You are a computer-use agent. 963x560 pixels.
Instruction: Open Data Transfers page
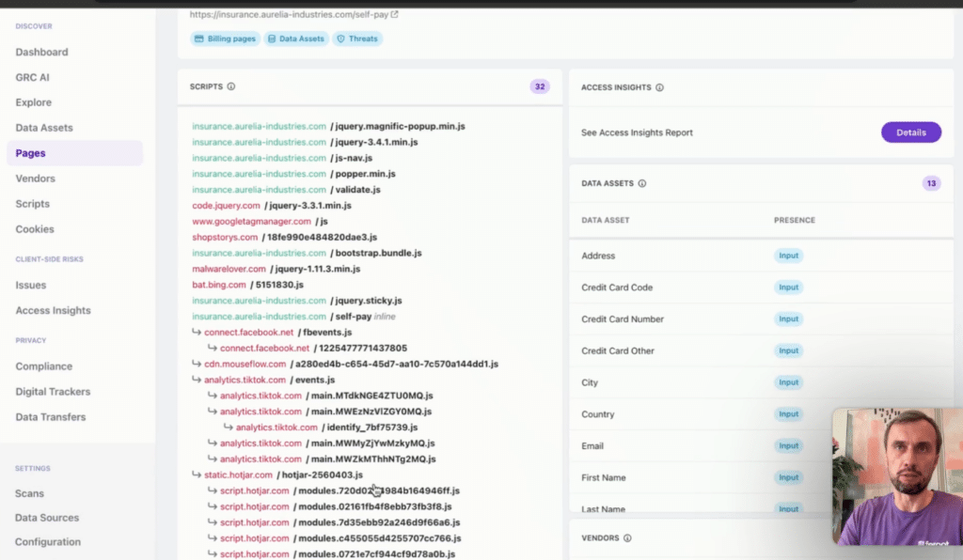pos(51,417)
